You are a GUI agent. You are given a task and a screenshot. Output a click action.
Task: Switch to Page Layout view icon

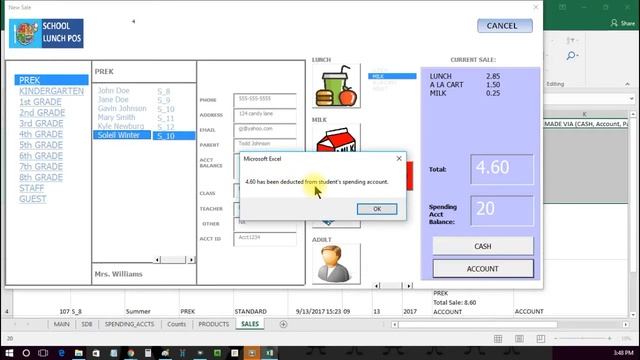pyautogui.click(x=519, y=339)
